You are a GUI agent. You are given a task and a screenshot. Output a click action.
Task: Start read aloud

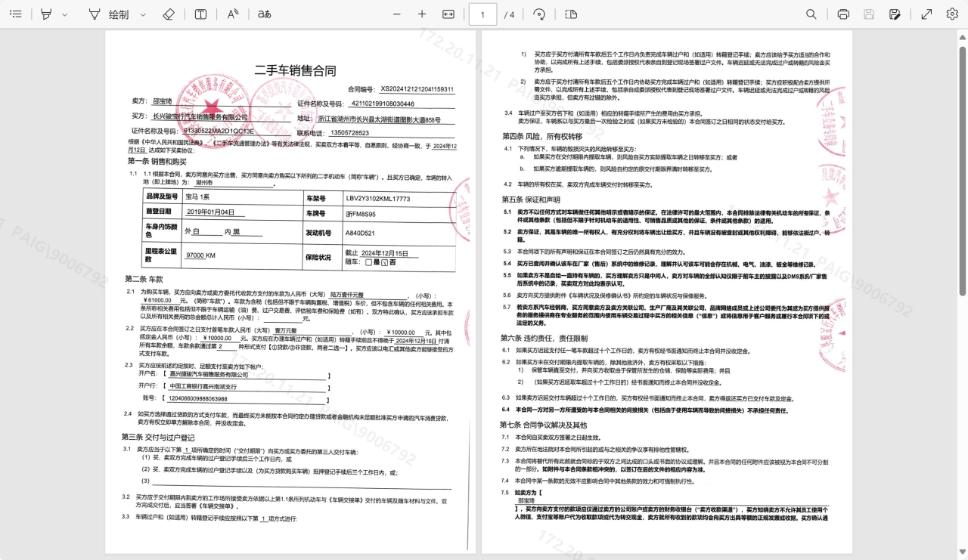[233, 14]
